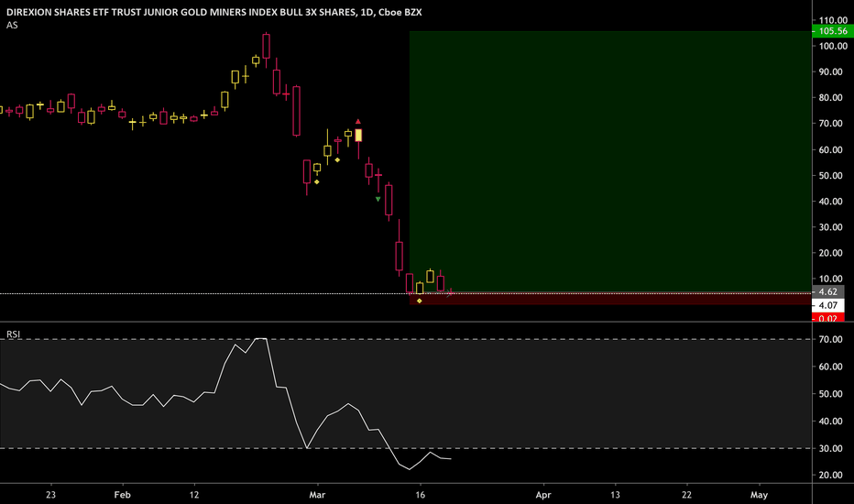The height and width of the screenshot is (504, 854).
Task: Select the green profit zone of the long position
Action: [x=610, y=161]
